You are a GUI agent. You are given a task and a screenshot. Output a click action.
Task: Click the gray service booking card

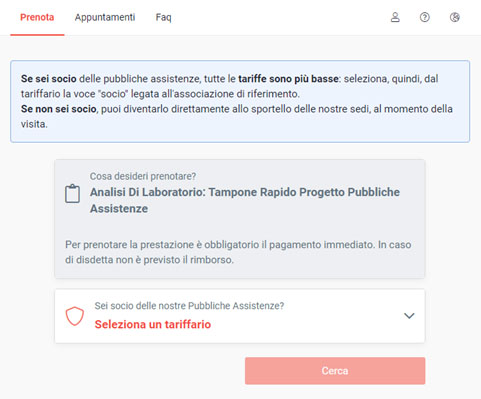click(240, 219)
